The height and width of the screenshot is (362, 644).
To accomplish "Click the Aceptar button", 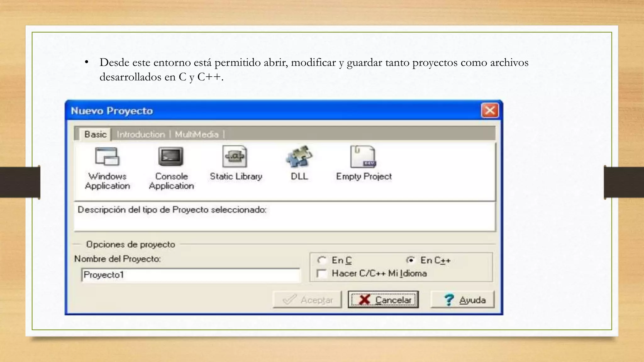I will click(x=307, y=300).
